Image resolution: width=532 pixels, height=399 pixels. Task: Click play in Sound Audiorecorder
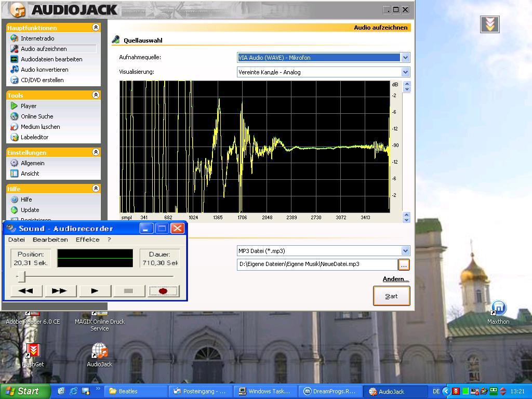(95, 291)
